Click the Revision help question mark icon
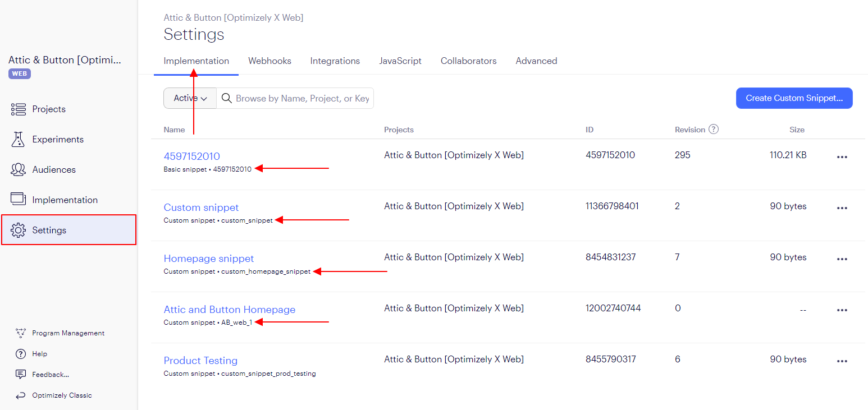 [714, 130]
